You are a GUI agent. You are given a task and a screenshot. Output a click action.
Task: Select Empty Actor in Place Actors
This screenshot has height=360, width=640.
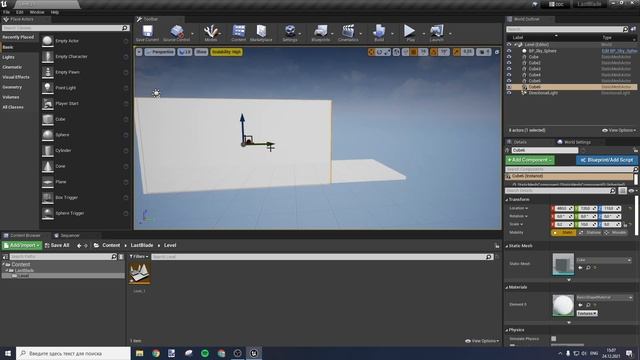pos(85,41)
